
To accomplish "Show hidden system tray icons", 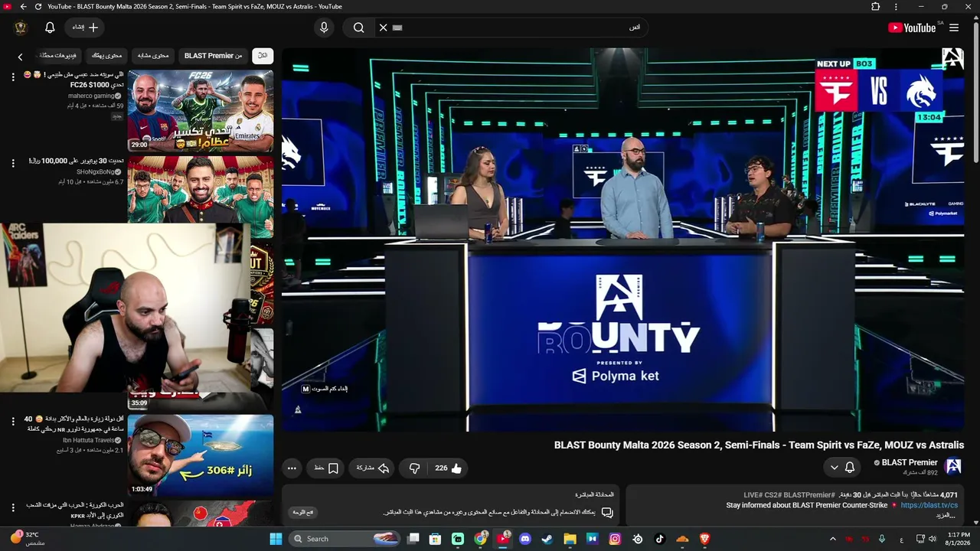I will pos(833,539).
